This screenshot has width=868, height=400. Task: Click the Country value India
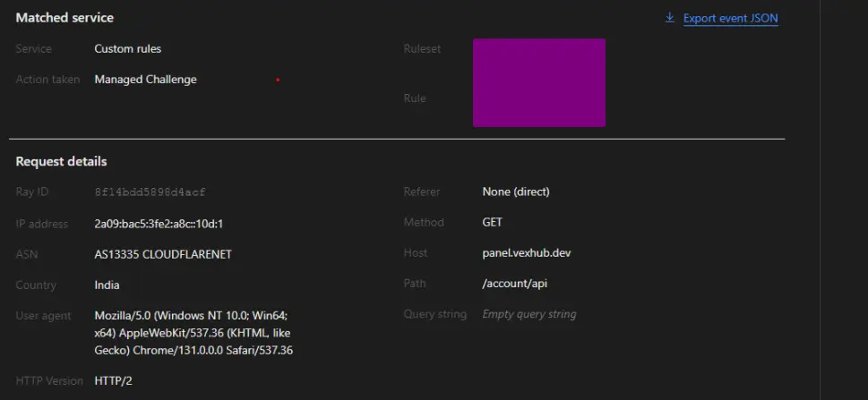pos(107,285)
